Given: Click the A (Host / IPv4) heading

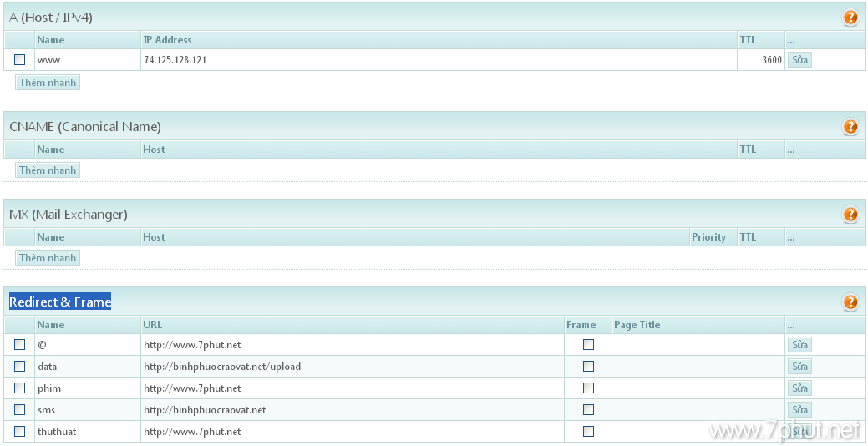Looking at the screenshot, I should coord(51,18).
